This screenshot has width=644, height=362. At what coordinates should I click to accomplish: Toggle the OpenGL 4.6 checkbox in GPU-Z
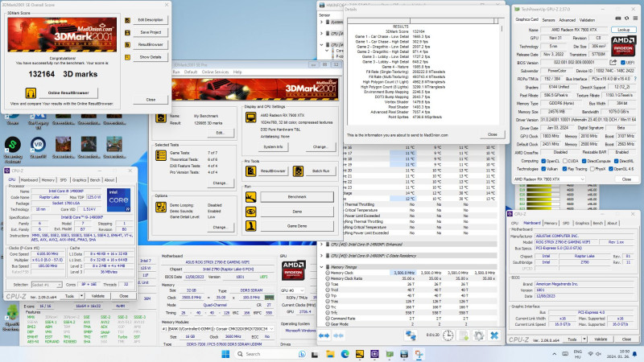pos(611,169)
